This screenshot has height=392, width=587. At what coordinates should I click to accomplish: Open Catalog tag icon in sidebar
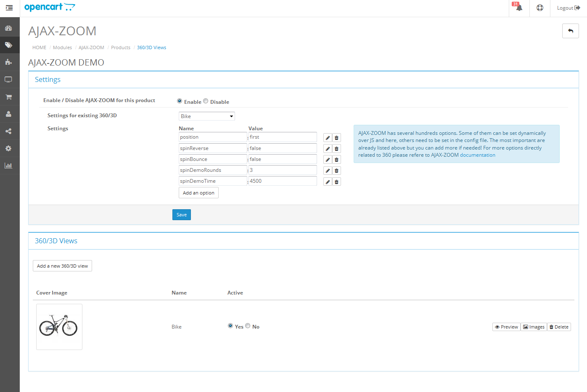point(8,45)
